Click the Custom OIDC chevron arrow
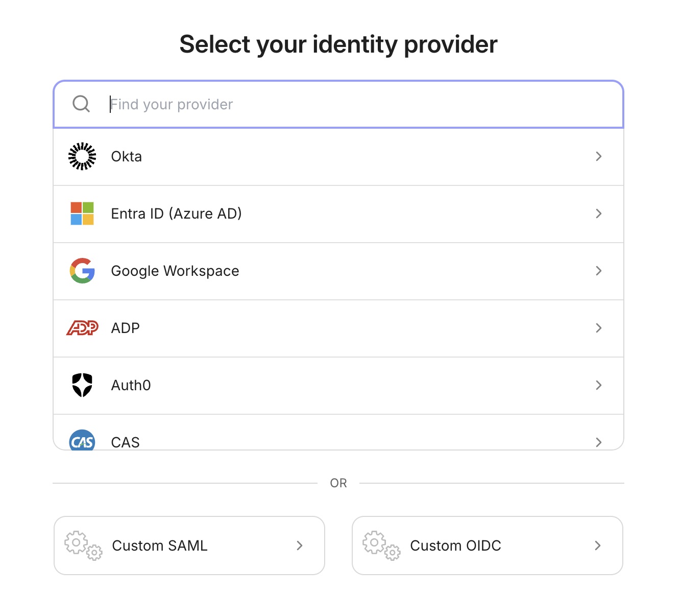681x616 pixels. tap(597, 546)
